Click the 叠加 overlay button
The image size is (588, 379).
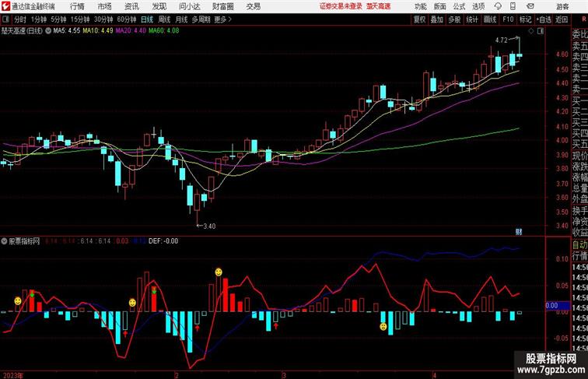437,19
